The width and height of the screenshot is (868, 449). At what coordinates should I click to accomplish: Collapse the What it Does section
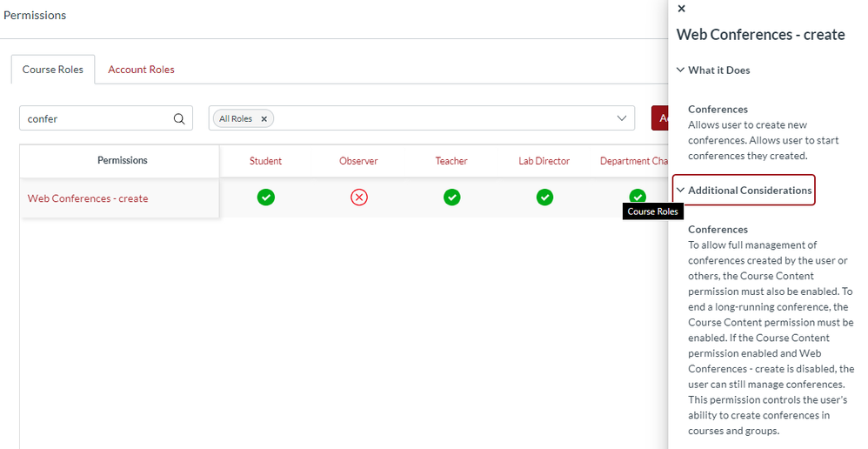713,70
